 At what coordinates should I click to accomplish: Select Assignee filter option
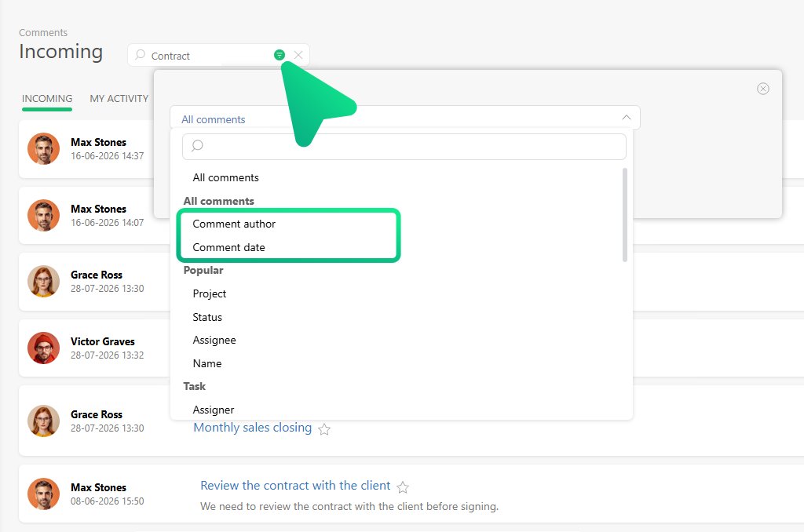[x=214, y=341]
